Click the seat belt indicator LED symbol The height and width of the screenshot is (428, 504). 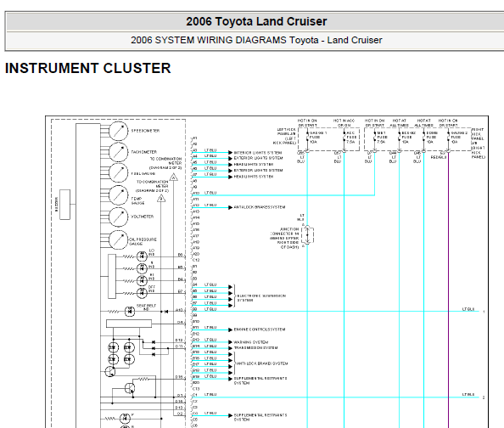point(130,311)
